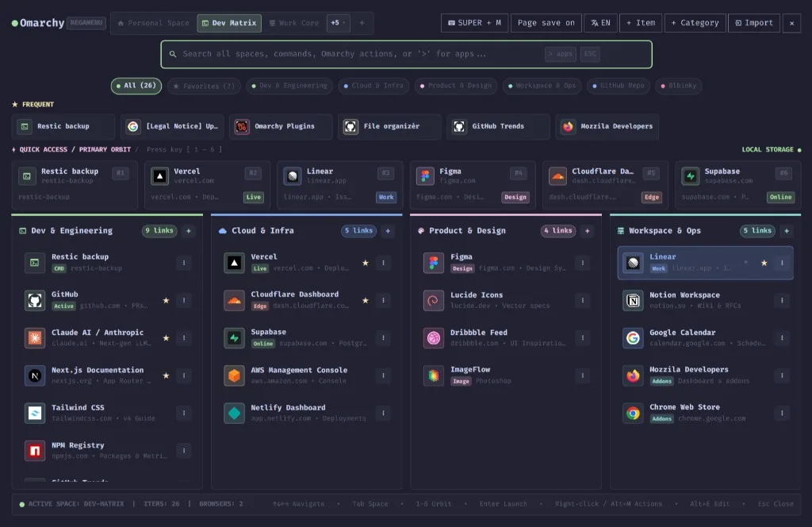Filter by Cloud & Infra chip
812x527 pixels.
tap(374, 86)
